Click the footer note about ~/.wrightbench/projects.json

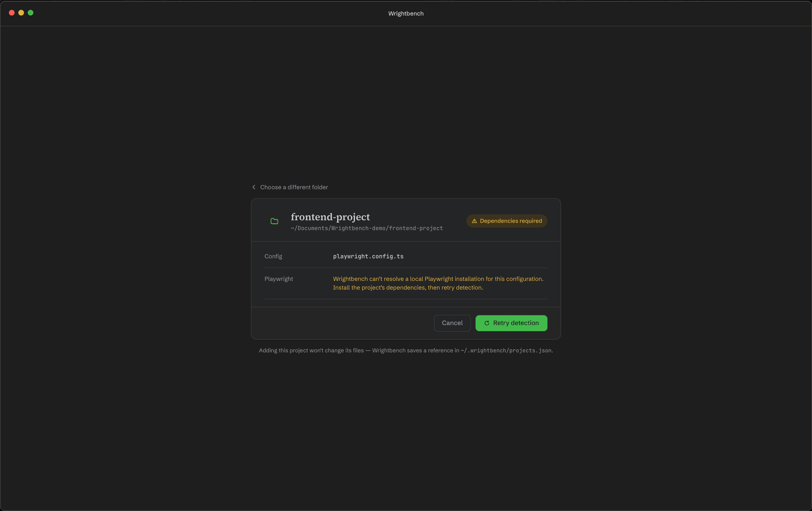pos(406,350)
